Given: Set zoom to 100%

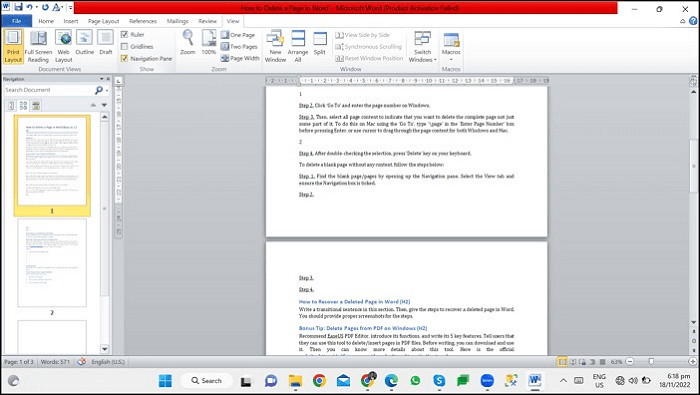Looking at the screenshot, I should (208, 43).
